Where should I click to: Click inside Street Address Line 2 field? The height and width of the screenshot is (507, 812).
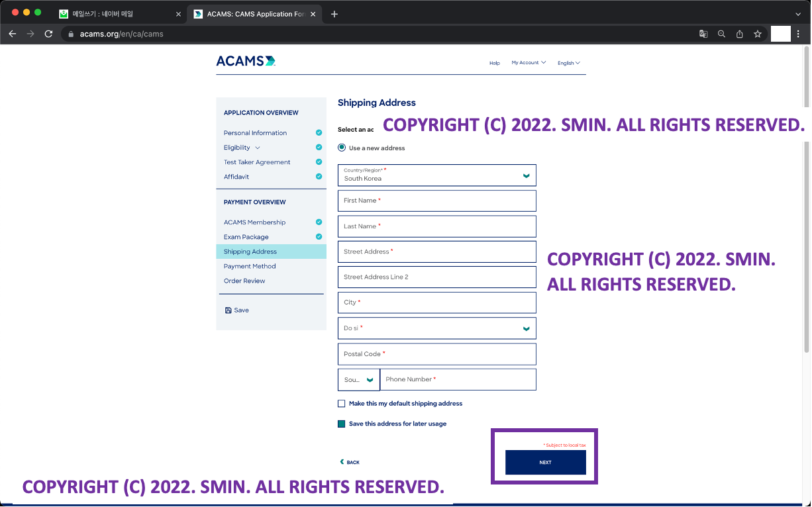click(x=437, y=277)
